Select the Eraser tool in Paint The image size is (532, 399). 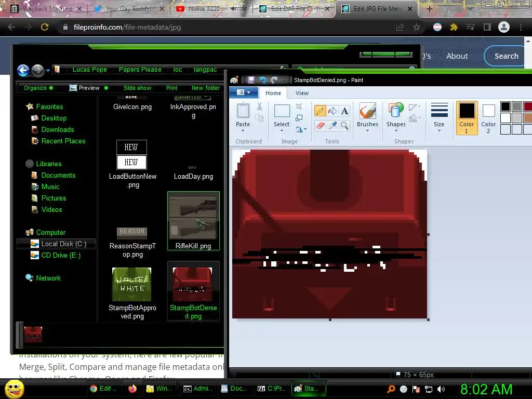point(320,126)
